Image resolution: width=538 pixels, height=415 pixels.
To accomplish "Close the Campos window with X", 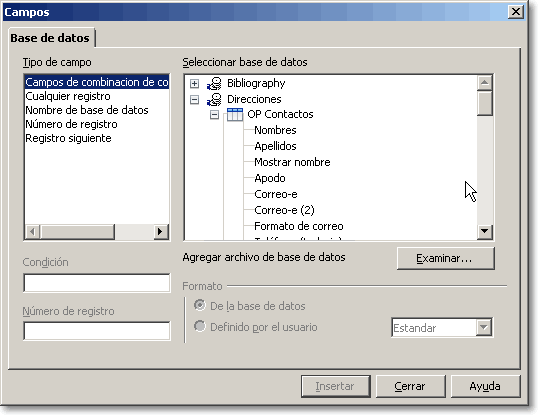I will pyautogui.click(x=515, y=12).
